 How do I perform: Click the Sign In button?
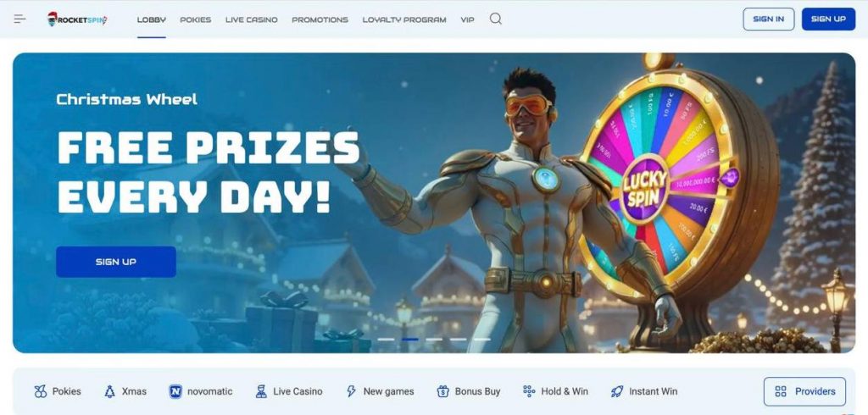pyautogui.click(x=768, y=19)
